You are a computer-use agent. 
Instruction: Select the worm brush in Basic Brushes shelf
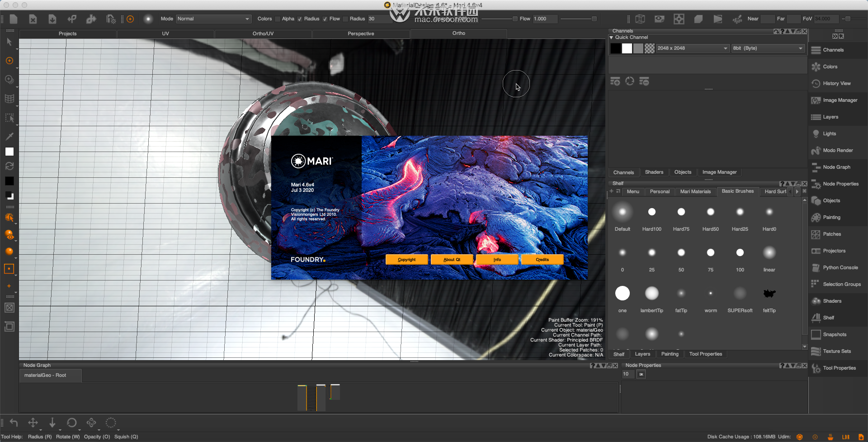[x=710, y=293]
